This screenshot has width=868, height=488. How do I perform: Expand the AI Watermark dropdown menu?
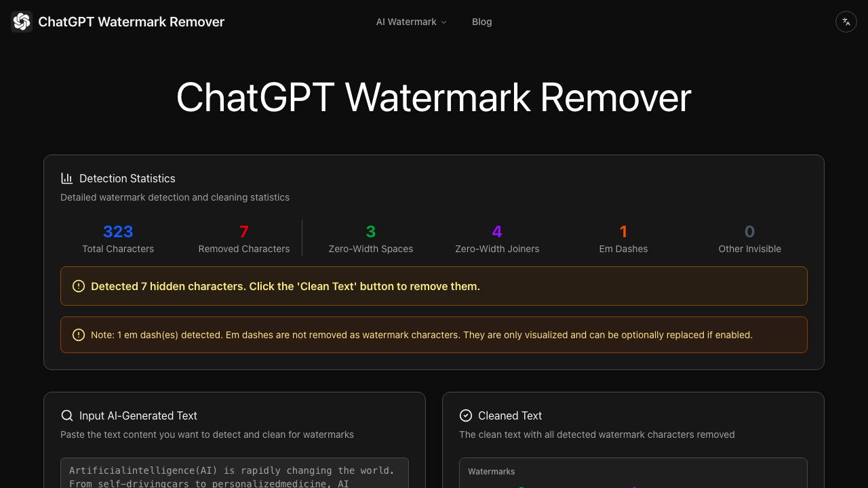point(412,22)
